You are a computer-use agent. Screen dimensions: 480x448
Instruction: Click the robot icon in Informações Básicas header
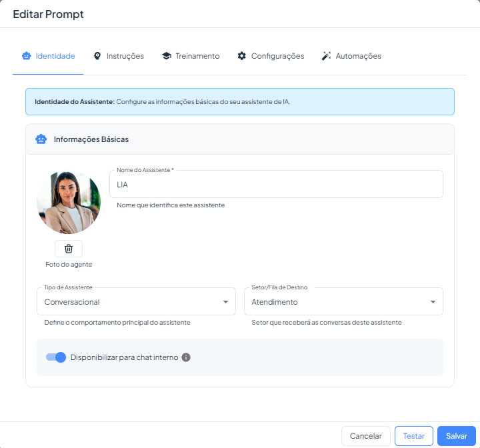tap(41, 139)
